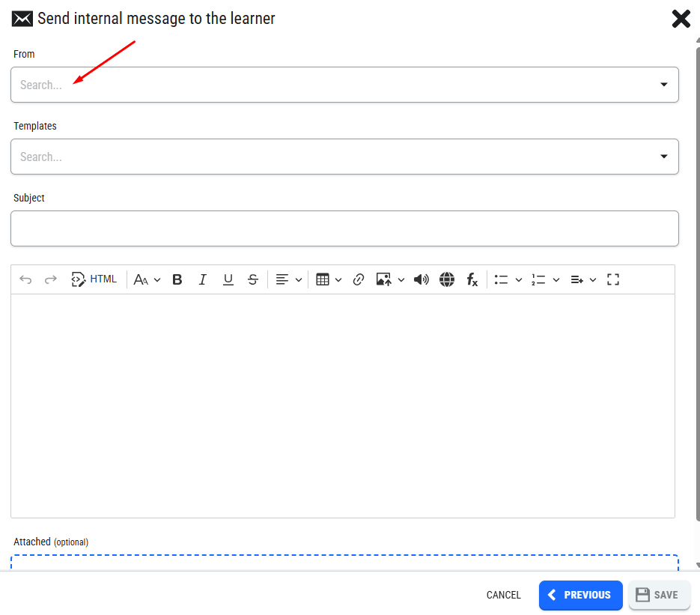This screenshot has height=615, width=700.
Task: Open the From sender dropdown arrow
Action: click(x=664, y=85)
